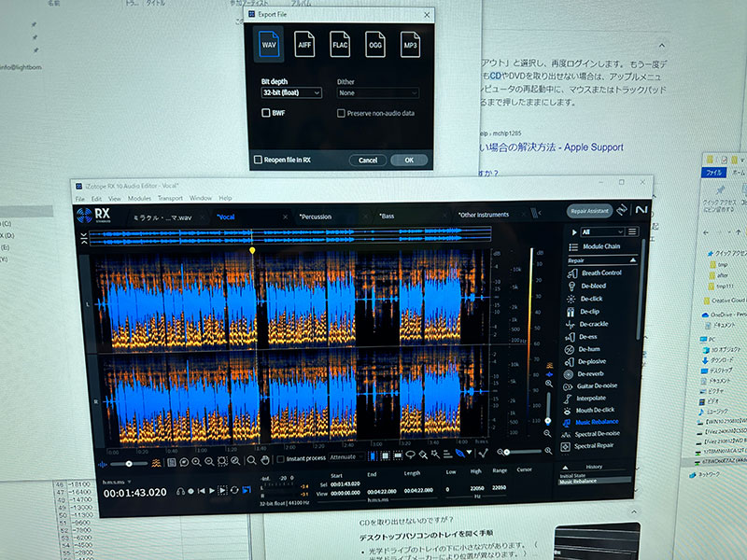Click Cancel in Export File
This screenshot has width=747, height=560.
coord(368,160)
